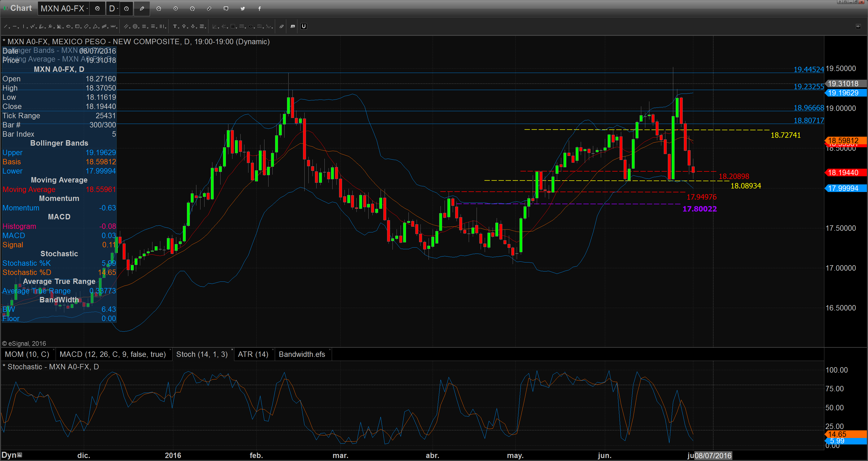Select the red 18.20898 level label
The width and height of the screenshot is (868, 461).
coord(734,176)
